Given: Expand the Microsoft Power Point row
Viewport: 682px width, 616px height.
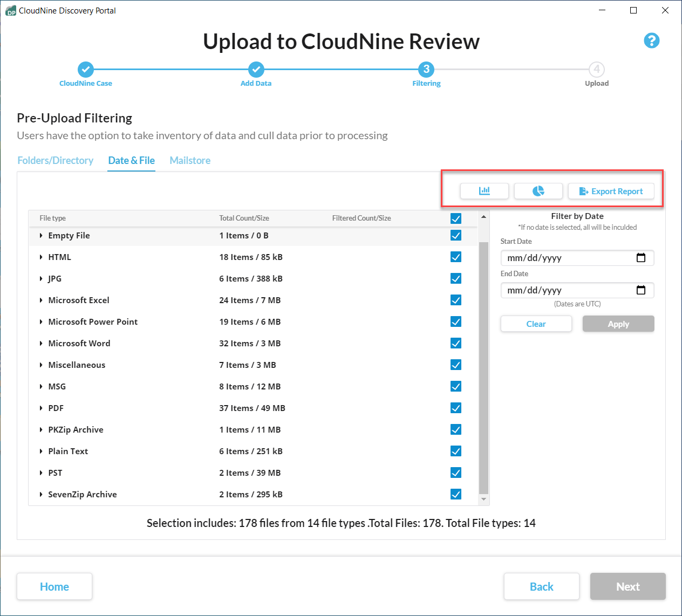Looking at the screenshot, I should click(41, 322).
